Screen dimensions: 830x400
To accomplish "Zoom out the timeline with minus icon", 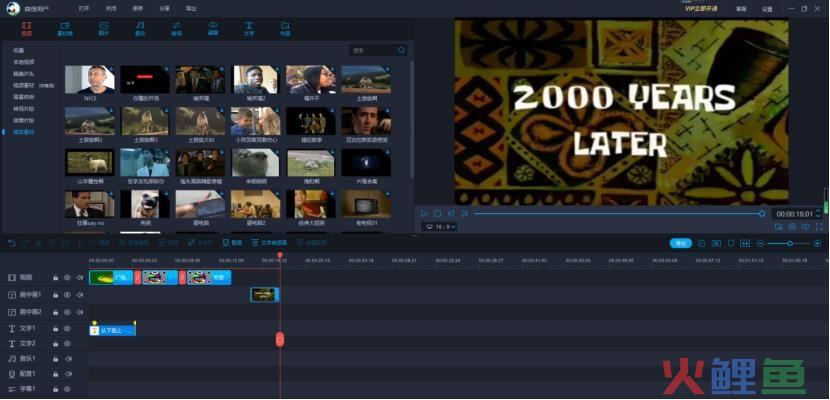I will [761, 243].
